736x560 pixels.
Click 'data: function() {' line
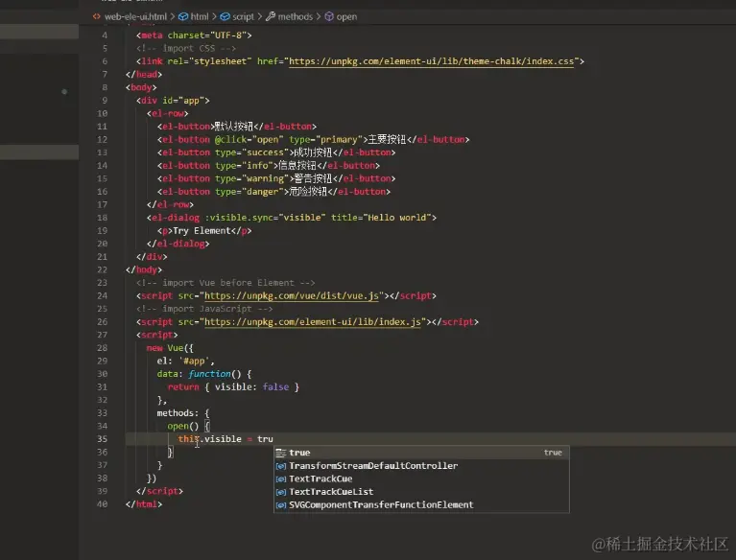204,374
